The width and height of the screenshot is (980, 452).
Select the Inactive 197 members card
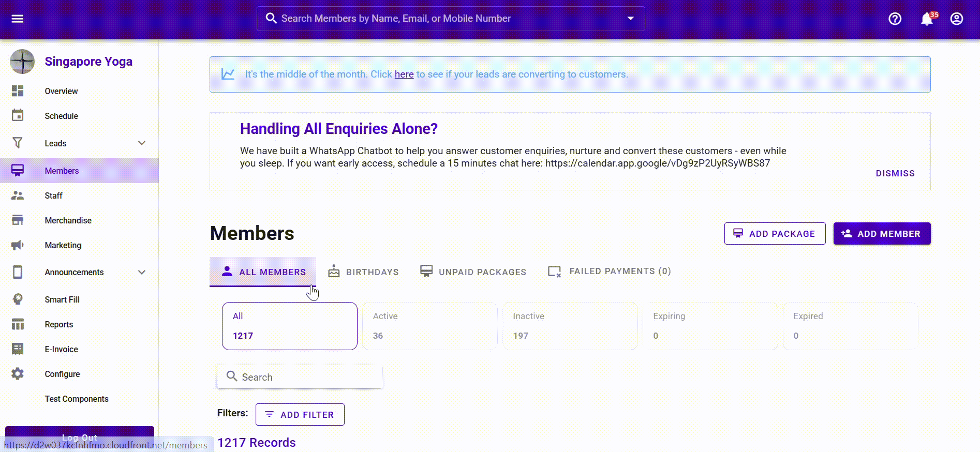570,326
